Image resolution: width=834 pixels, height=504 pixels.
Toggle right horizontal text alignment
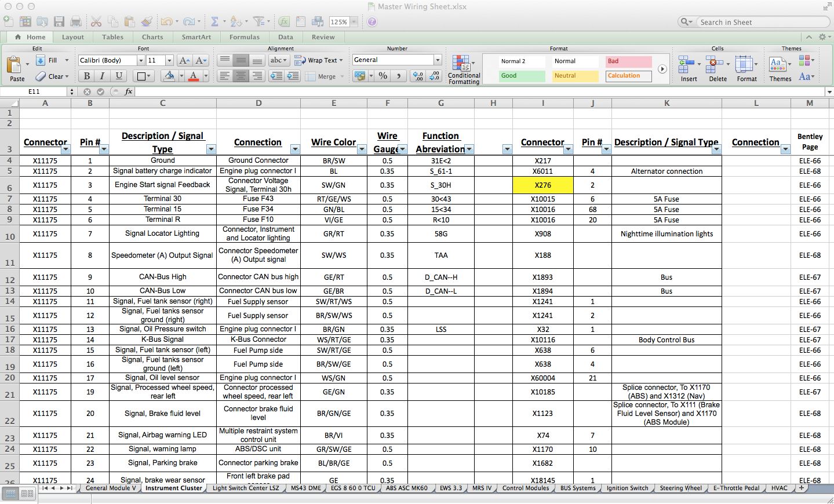[257, 76]
